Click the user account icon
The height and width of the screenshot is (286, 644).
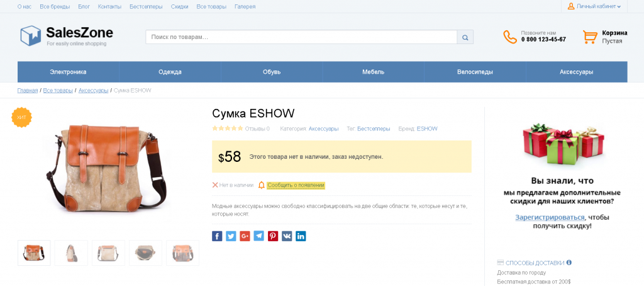[x=571, y=6]
